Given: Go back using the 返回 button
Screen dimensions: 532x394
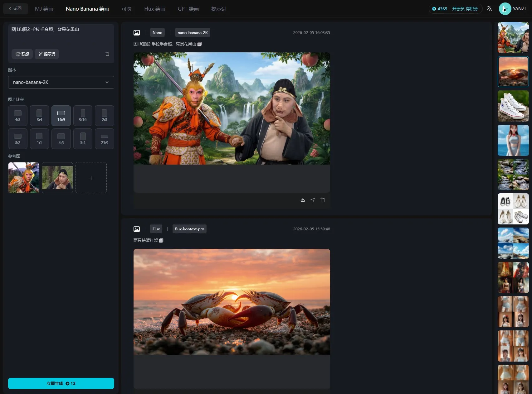Looking at the screenshot, I should (x=16, y=9).
